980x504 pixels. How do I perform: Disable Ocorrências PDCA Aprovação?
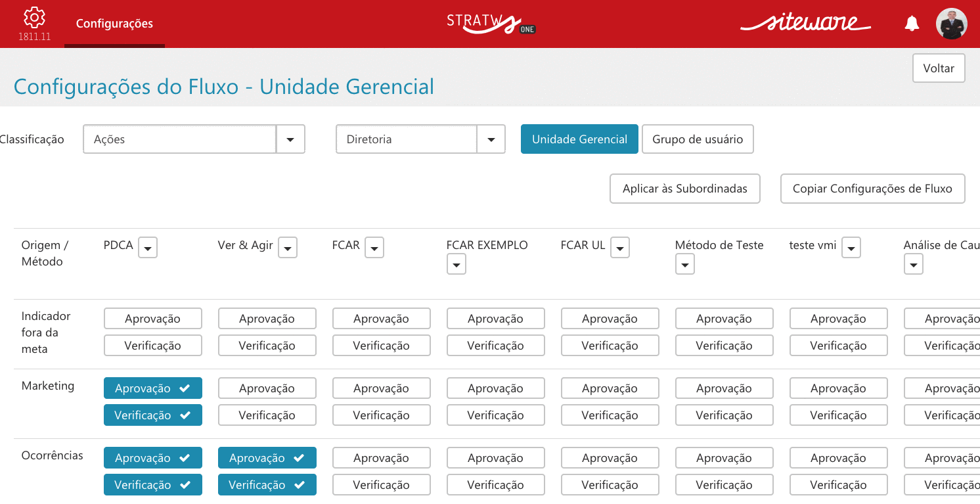(153, 458)
